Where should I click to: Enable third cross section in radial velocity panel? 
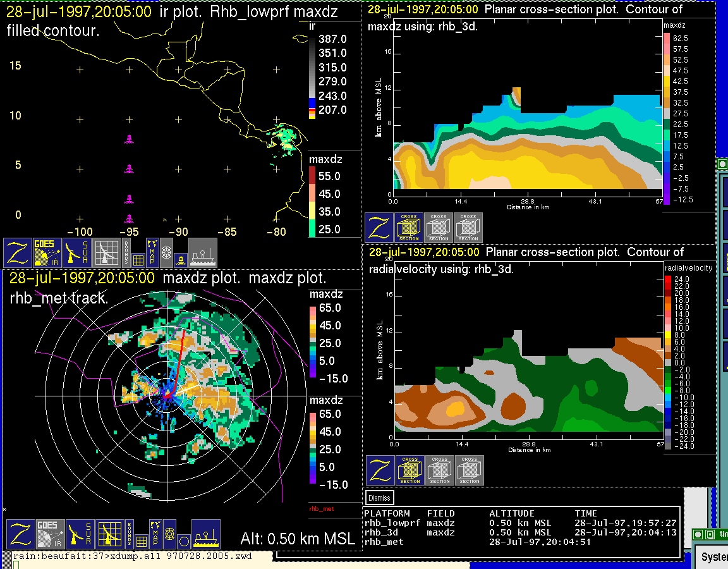coord(470,470)
